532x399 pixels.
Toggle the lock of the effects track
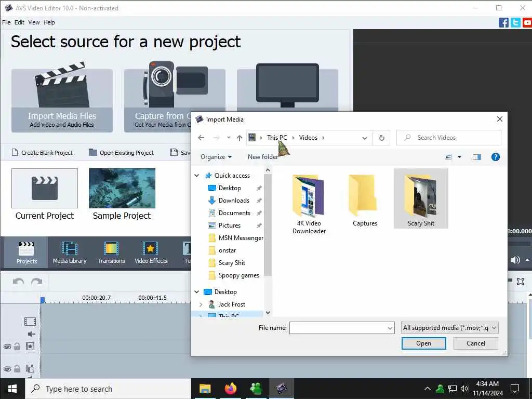pos(17,347)
